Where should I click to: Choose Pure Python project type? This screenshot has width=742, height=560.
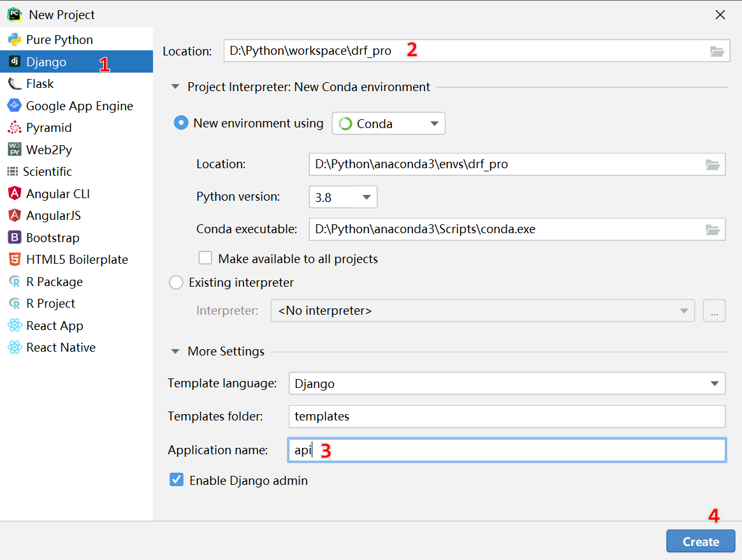click(60, 39)
